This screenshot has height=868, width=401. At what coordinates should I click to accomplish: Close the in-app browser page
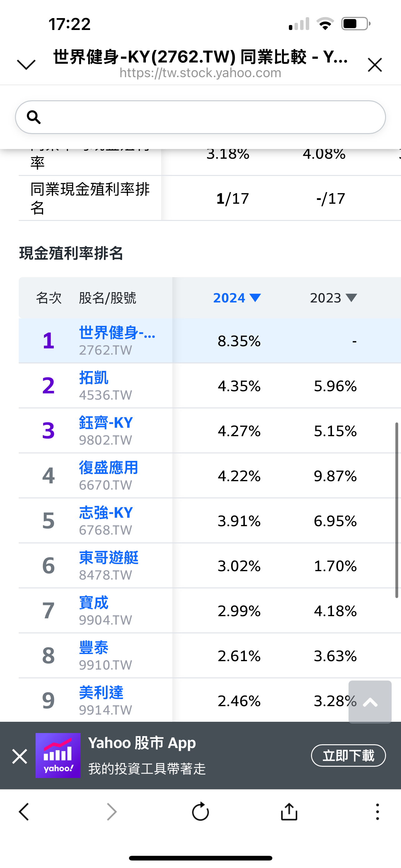tap(375, 65)
